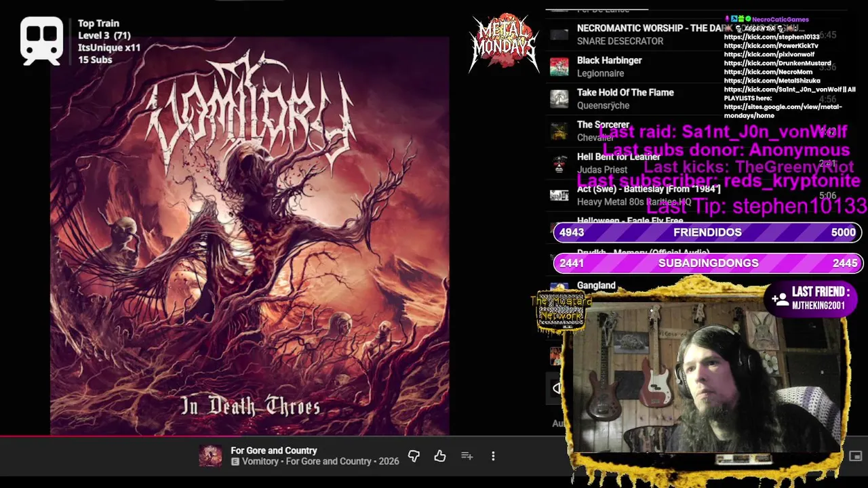
Task: Click the Last raid Sa1nt_J0n_vonWolf label
Action: pos(723,131)
